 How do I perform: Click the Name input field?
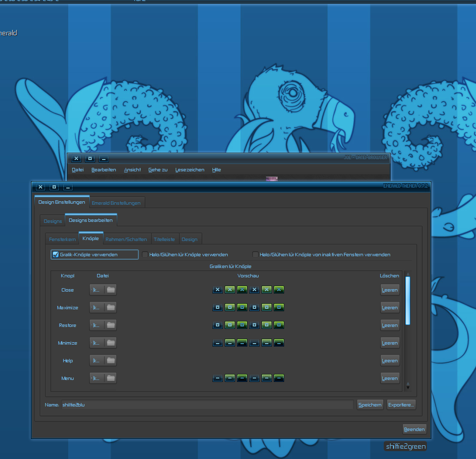point(208,405)
